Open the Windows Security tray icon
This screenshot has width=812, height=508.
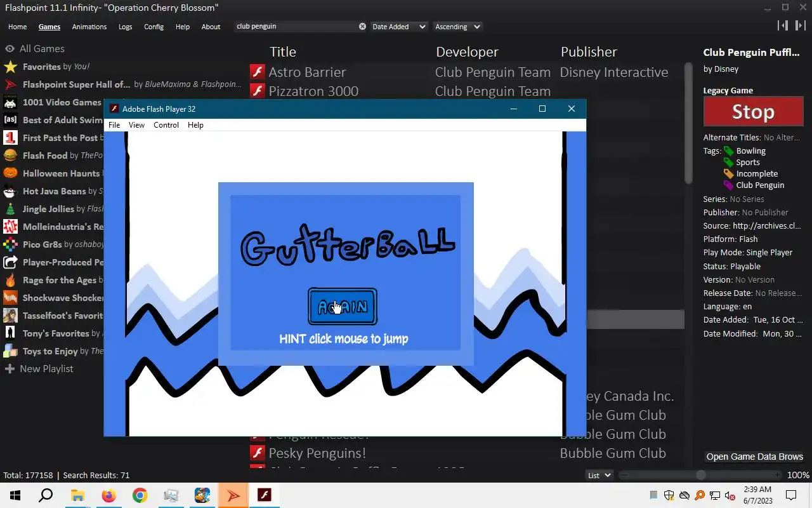(x=669, y=495)
